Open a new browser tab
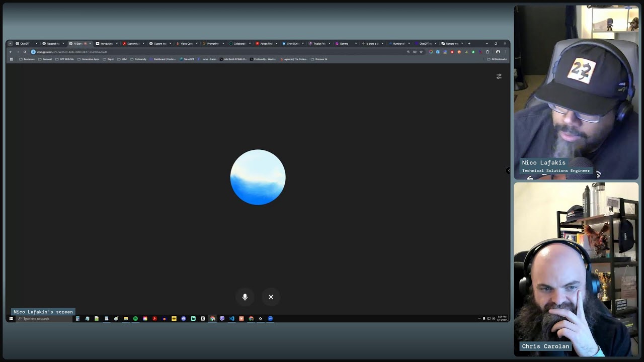This screenshot has height=362, width=644. tap(469, 44)
